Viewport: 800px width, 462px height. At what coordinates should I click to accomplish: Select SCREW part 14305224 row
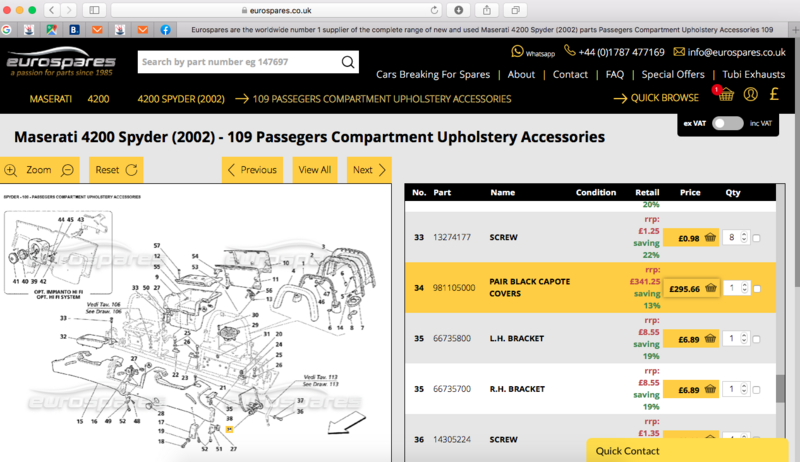[x=590, y=439]
